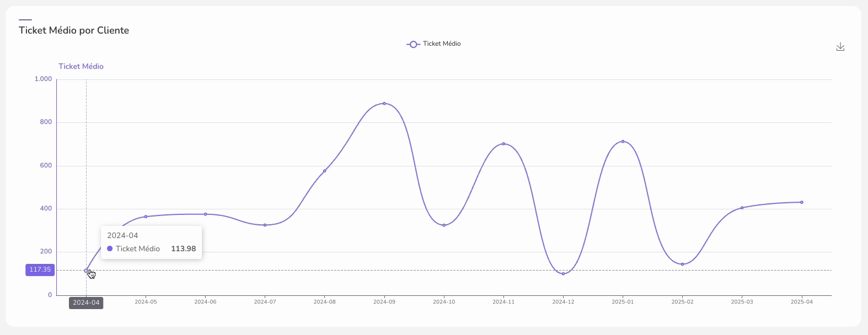Click the 2024-04 data point
This screenshot has width=868, height=335.
click(x=86, y=271)
